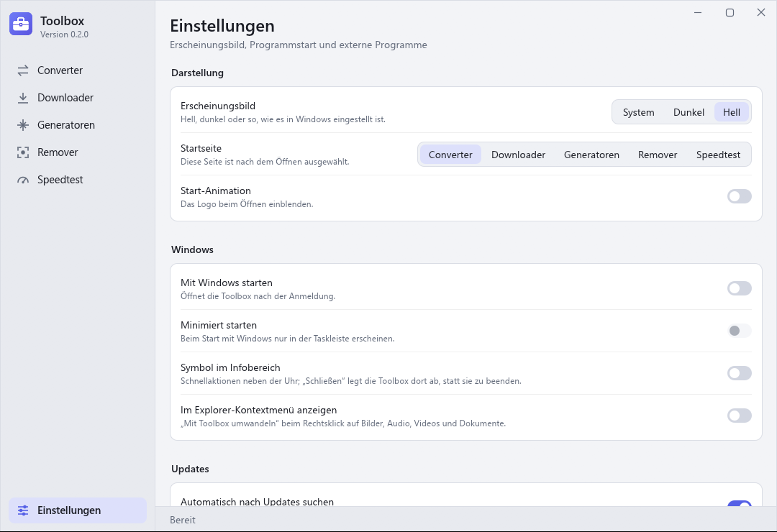777x532 pixels.
Task: Click the Mit Windows starten label
Action: 227,283
